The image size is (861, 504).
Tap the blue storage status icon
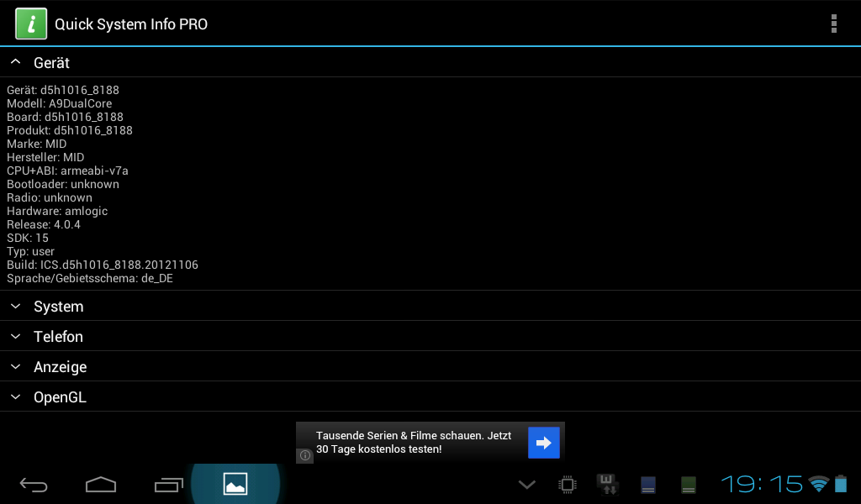(x=648, y=485)
